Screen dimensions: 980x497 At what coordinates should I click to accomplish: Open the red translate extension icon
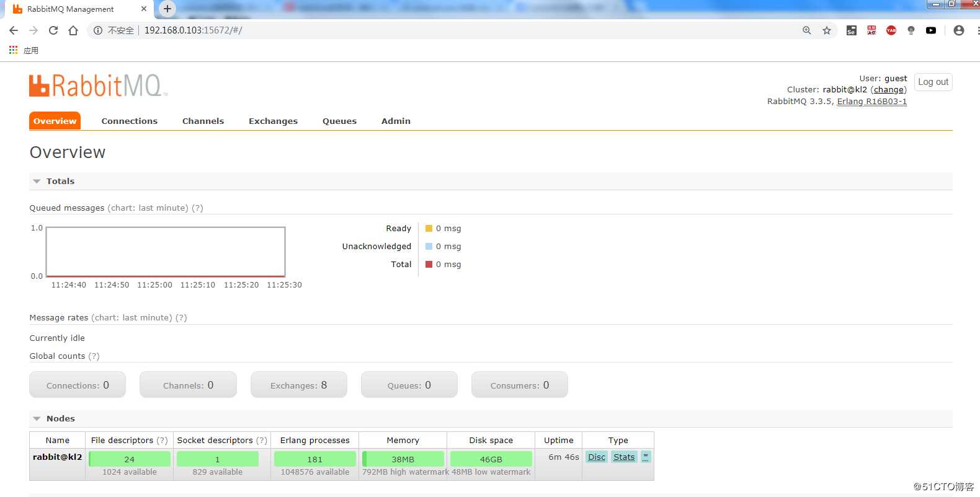(x=871, y=30)
